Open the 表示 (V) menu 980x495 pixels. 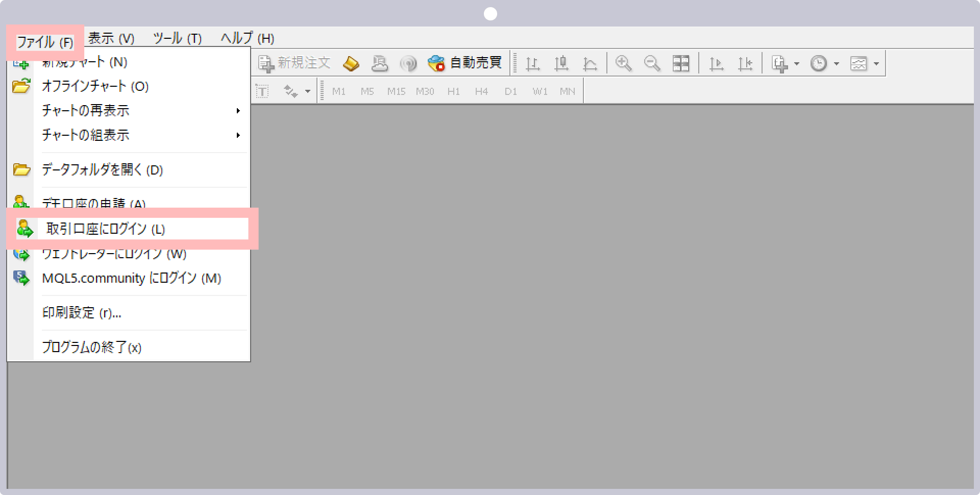(111, 38)
